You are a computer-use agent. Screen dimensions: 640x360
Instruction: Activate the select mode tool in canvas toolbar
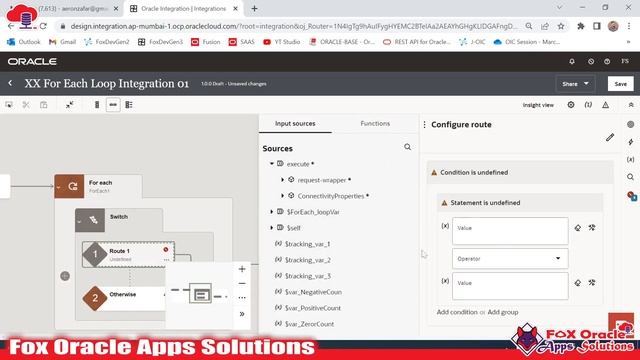coord(9,105)
